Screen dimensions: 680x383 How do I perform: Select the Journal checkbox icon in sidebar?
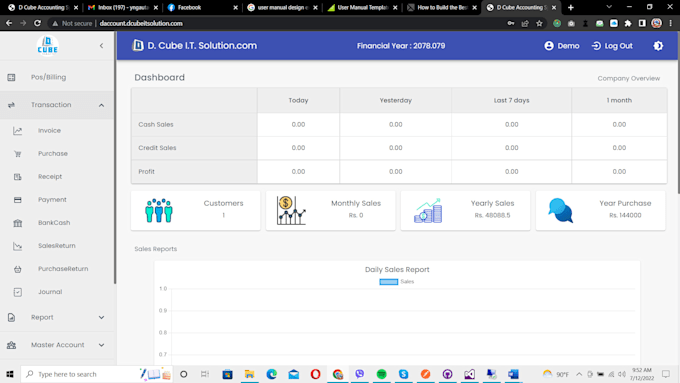coord(17,292)
